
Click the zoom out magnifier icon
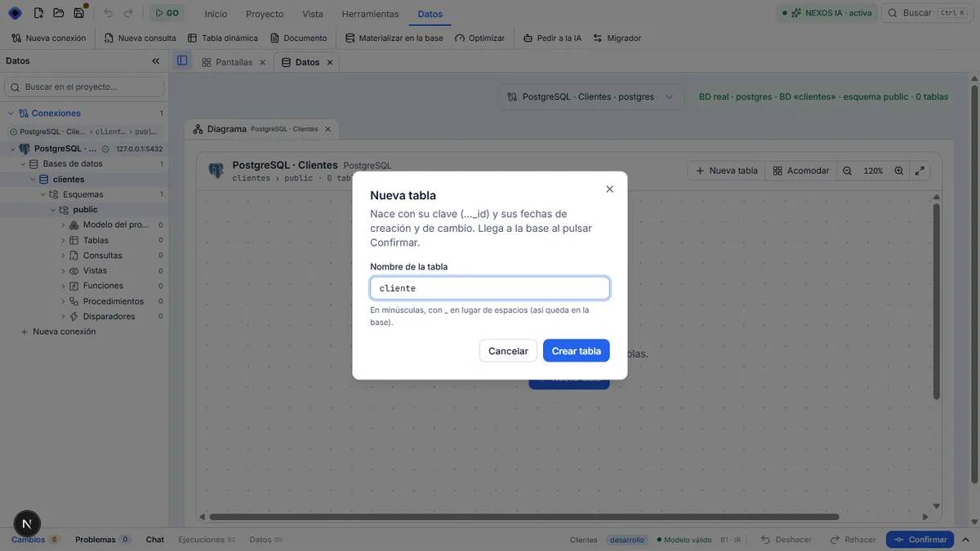click(848, 171)
